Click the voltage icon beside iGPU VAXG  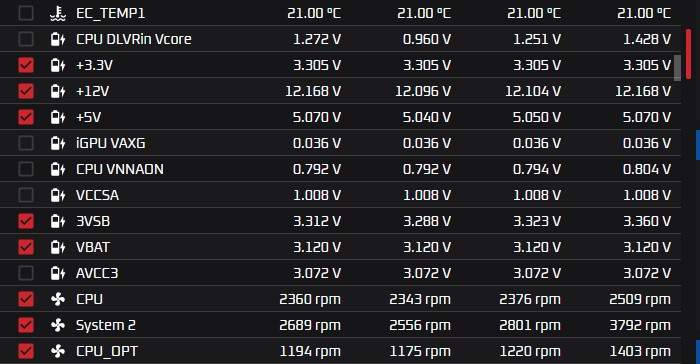click(x=58, y=143)
